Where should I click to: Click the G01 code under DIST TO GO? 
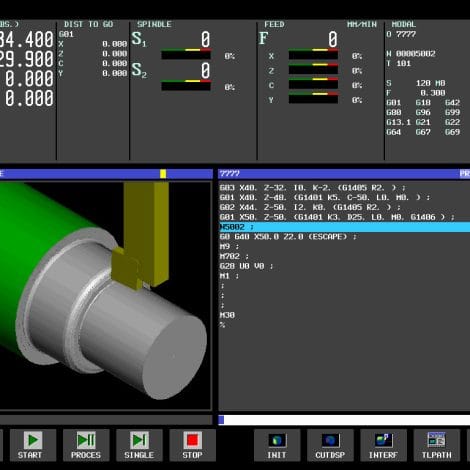click(x=66, y=34)
